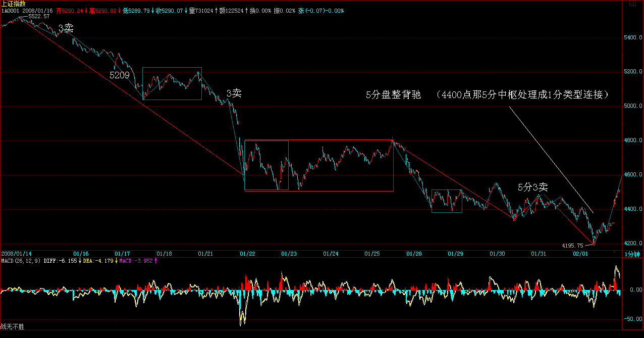Click the window layout icon at top right
The width and height of the screenshot is (644, 338).
pos(632,4)
